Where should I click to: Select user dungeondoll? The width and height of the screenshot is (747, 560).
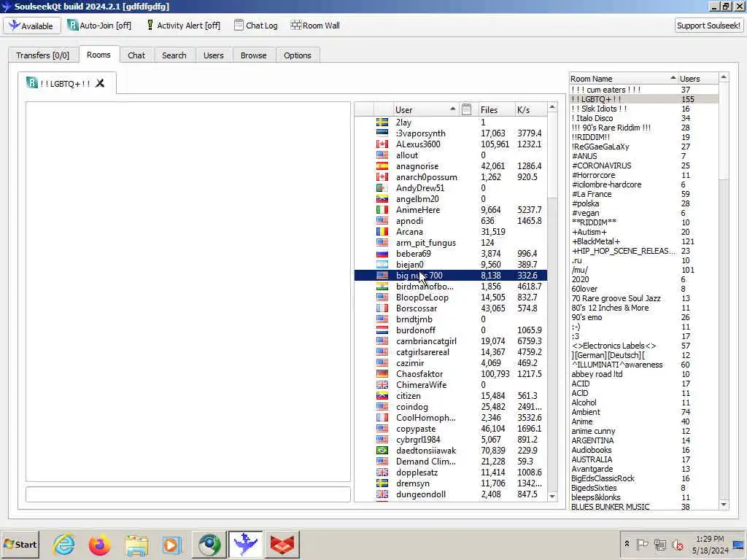(451, 494)
